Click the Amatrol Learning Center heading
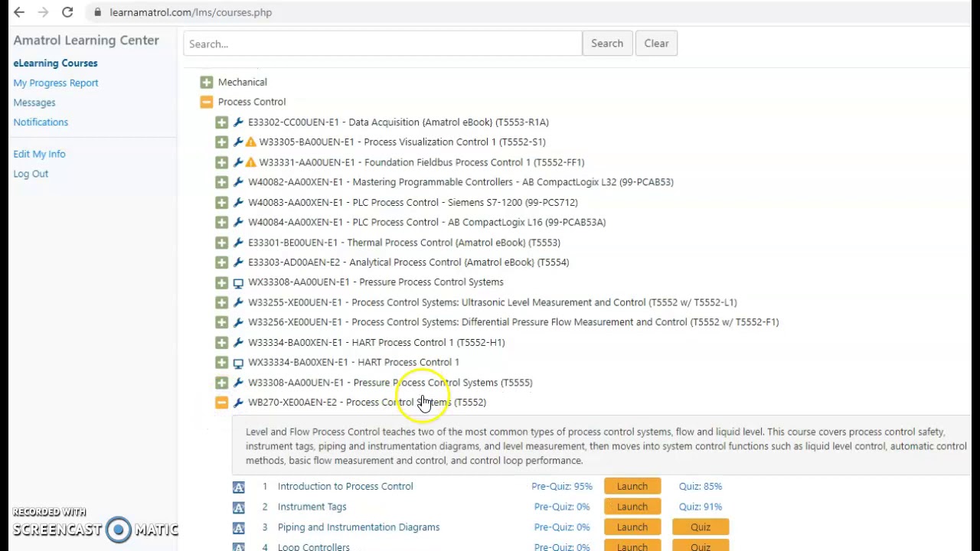Screen dimensions: 980x551 [x=86, y=41]
